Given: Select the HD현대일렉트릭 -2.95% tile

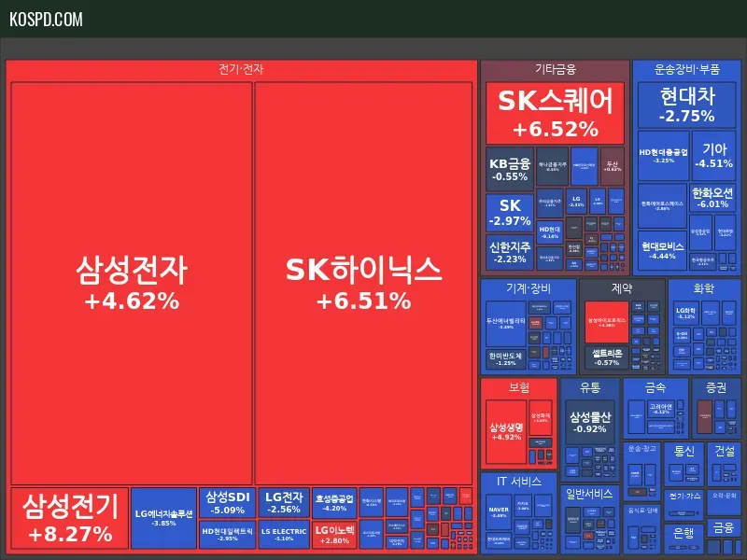Looking at the screenshot, I should pos(227,534).
